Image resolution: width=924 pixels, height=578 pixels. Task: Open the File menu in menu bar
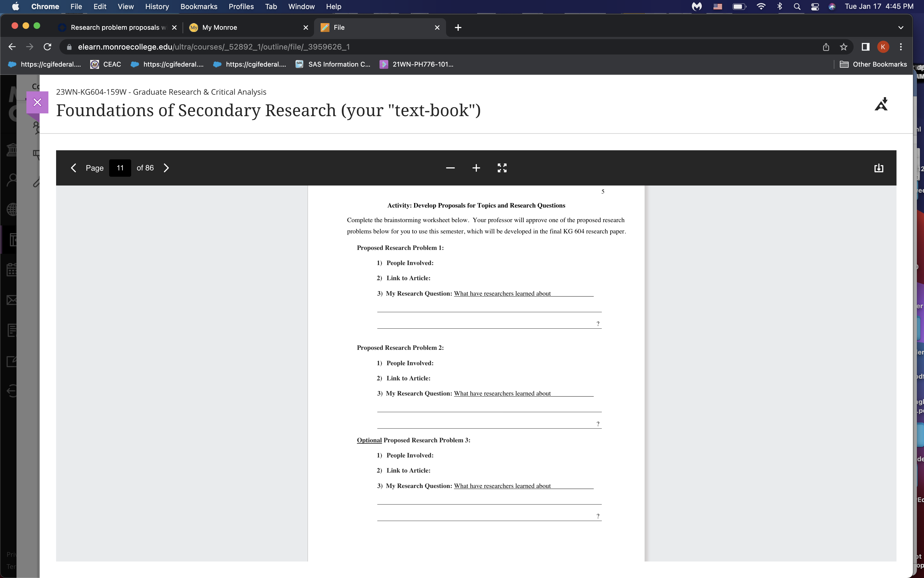[x=76, y=7]
